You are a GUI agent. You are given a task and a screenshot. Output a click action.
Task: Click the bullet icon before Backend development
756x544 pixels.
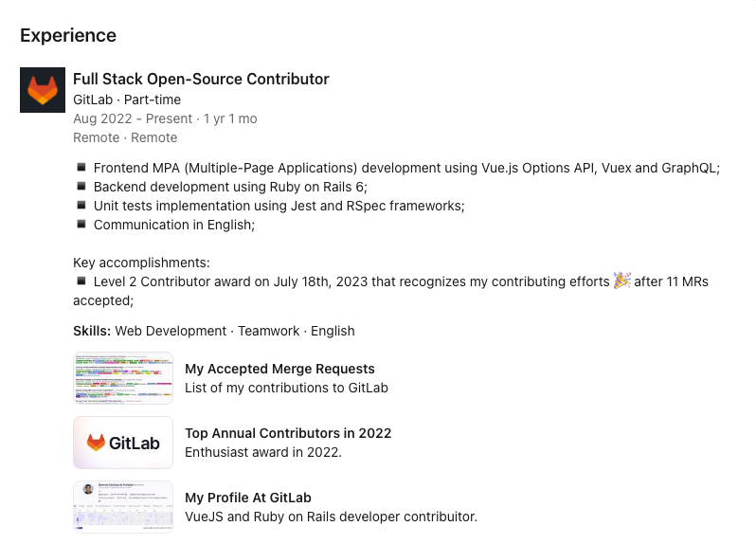pos(81,187)
